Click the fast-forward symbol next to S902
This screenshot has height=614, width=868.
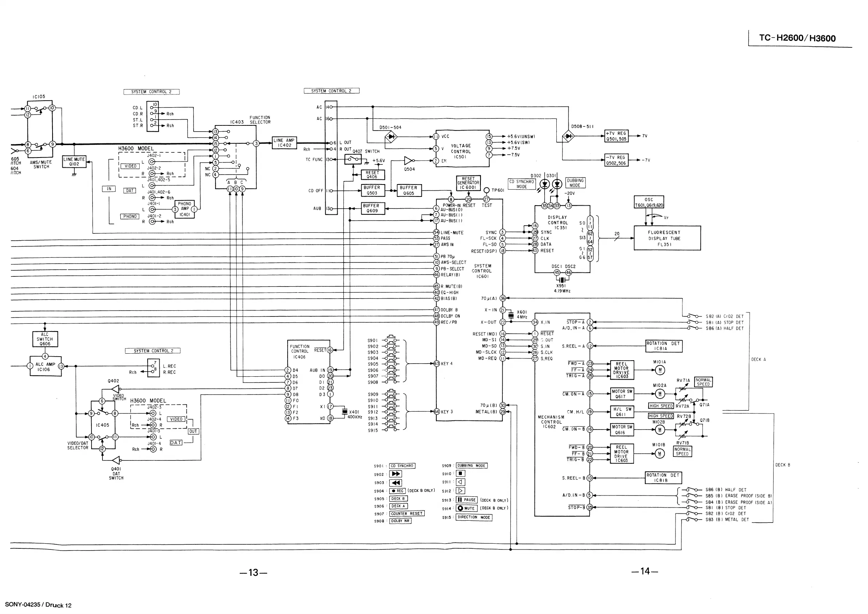(396, 474)
